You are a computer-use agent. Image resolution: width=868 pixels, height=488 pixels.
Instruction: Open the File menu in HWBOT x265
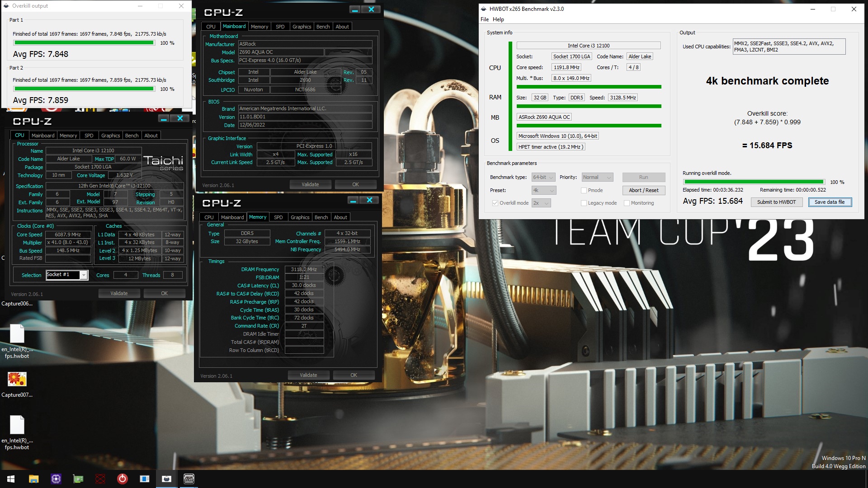[485, 19]
